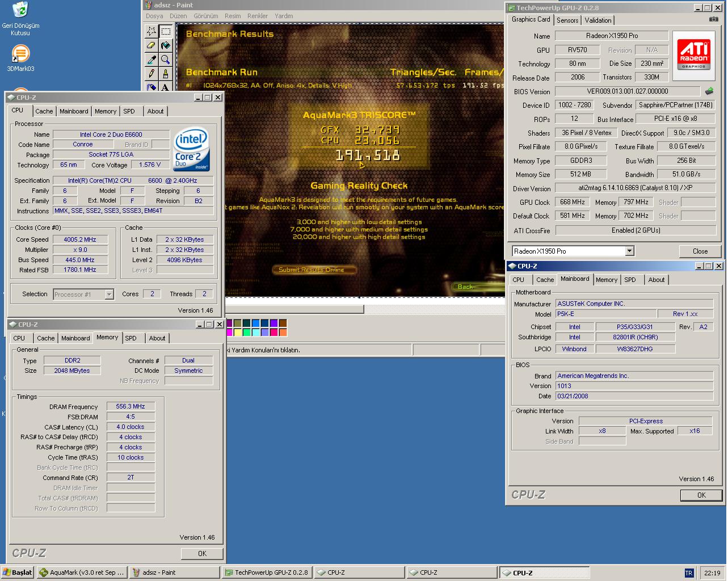The width and height of the screenshot is (728, 581).
Task: Click the Core Speed 4005.2 MHz field
Action: pos(80,239)
